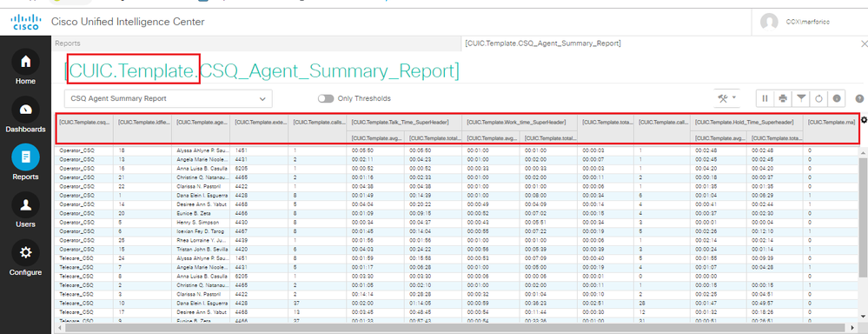Open the CSQ Agent Summary Report view dropdown
The height and width of the screenshot is (334, 868).
169,98
